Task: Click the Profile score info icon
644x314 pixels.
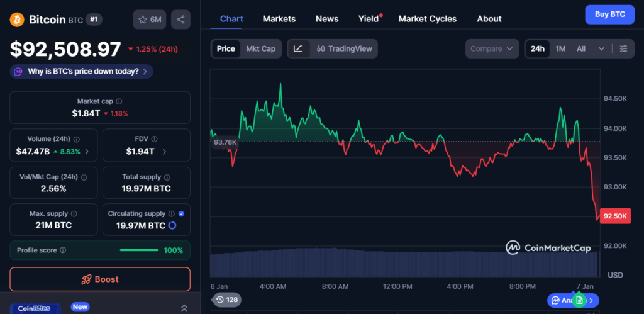Action: point(62,250)
